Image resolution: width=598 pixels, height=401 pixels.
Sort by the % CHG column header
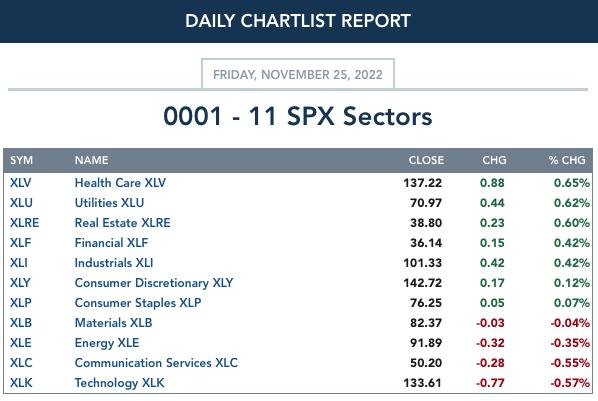point(567,160)
